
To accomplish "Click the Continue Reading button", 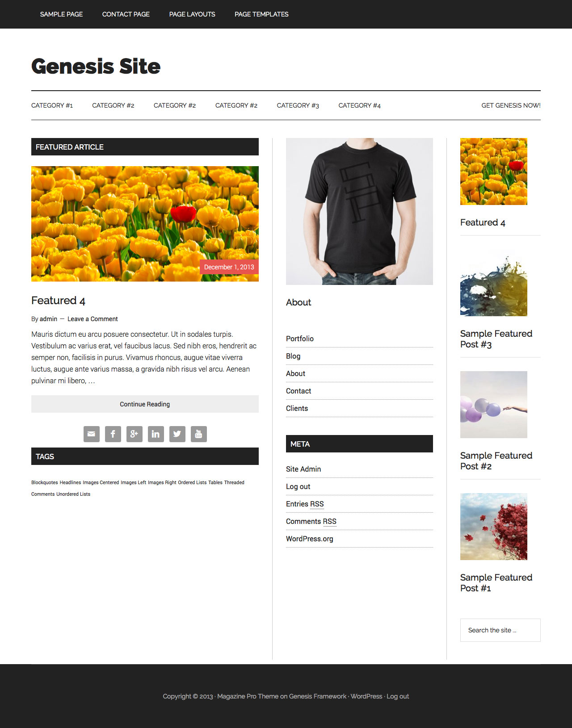I will 145,404.
